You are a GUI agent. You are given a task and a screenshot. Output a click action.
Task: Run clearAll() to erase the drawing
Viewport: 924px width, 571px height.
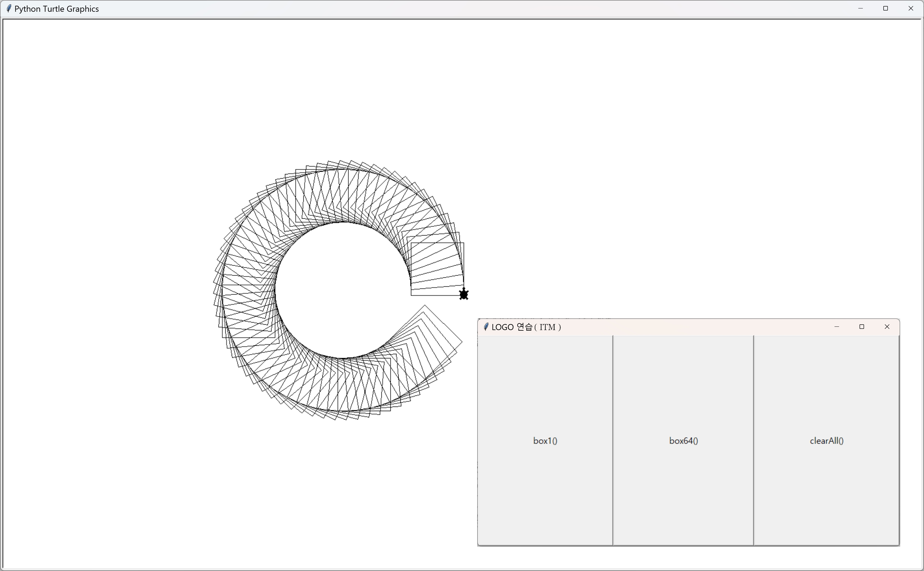tap(826, 440)
